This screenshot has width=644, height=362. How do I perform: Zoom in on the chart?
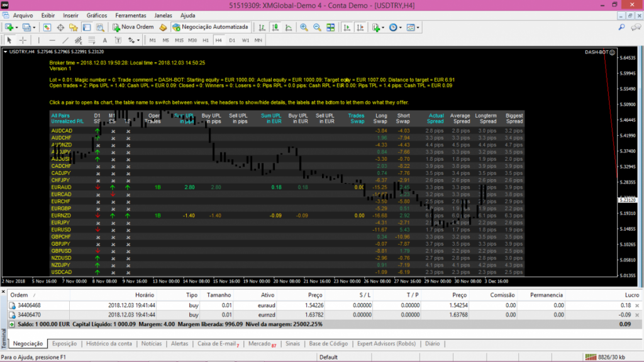[304, 27]
